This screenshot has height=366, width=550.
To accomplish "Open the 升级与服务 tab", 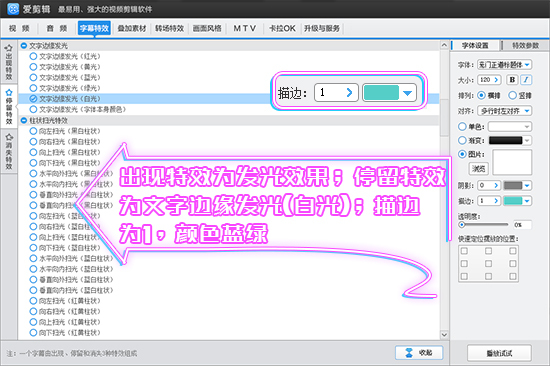I will pos(322,28).
